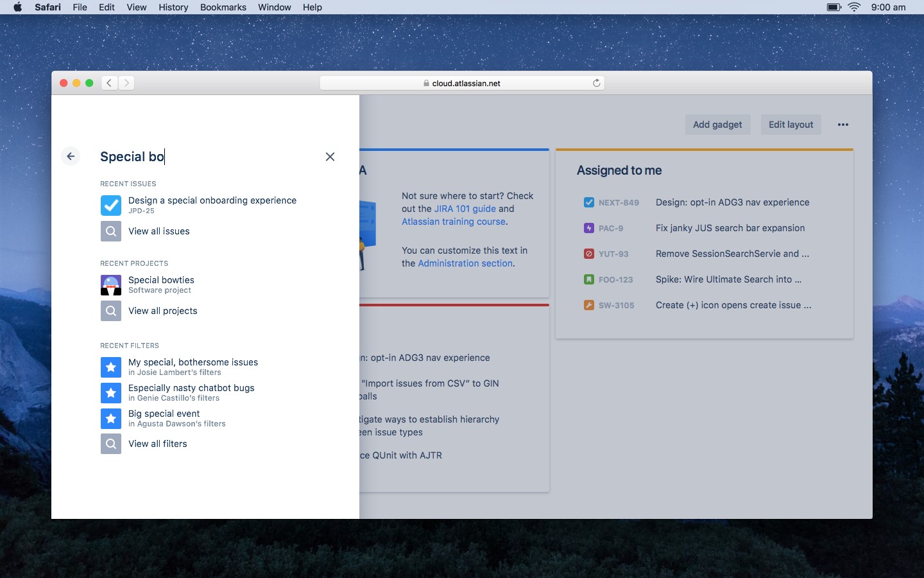Click the Edit layout button
Screen dimensions: 924x578
tap(791, 125)
